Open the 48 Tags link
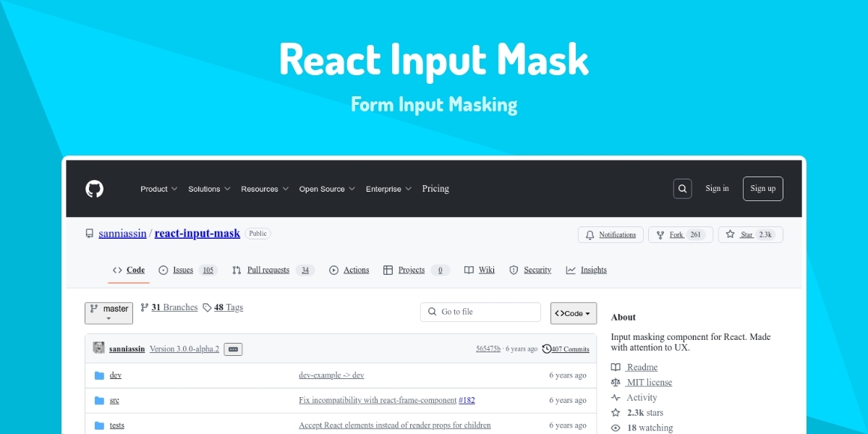 click(223, 307)
